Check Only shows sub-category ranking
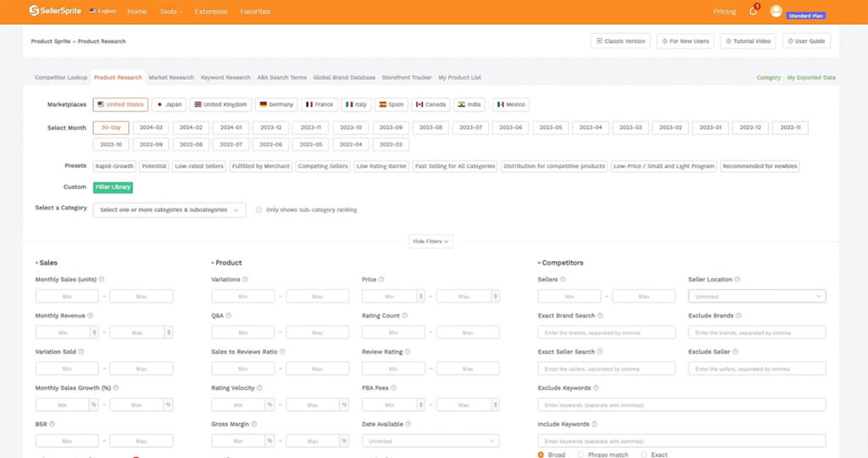Screen dimensions: 868x458 (259, 209)
